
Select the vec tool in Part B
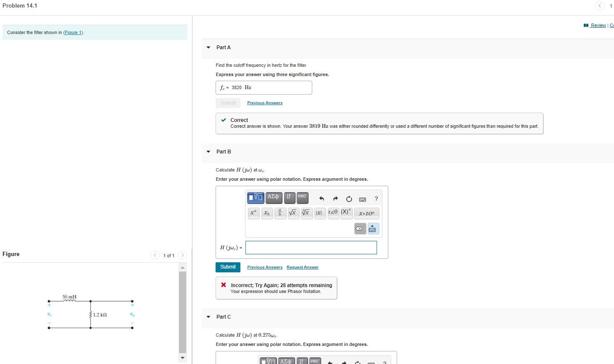pos(302,197)
